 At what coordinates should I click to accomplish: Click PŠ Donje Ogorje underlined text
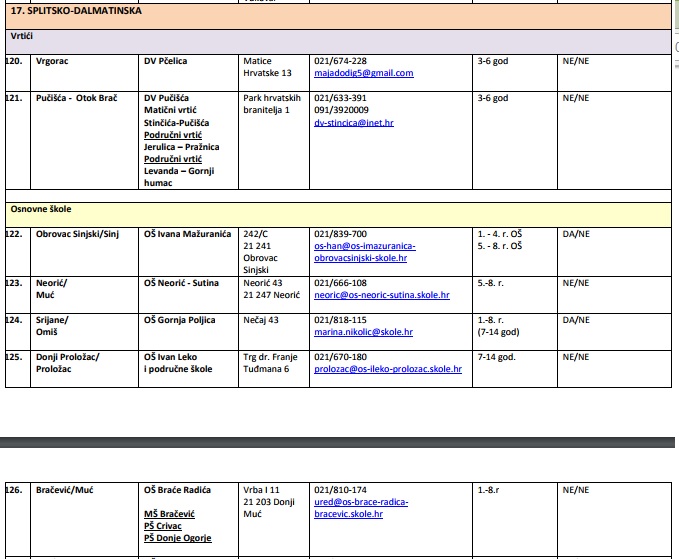coord(178,538)
